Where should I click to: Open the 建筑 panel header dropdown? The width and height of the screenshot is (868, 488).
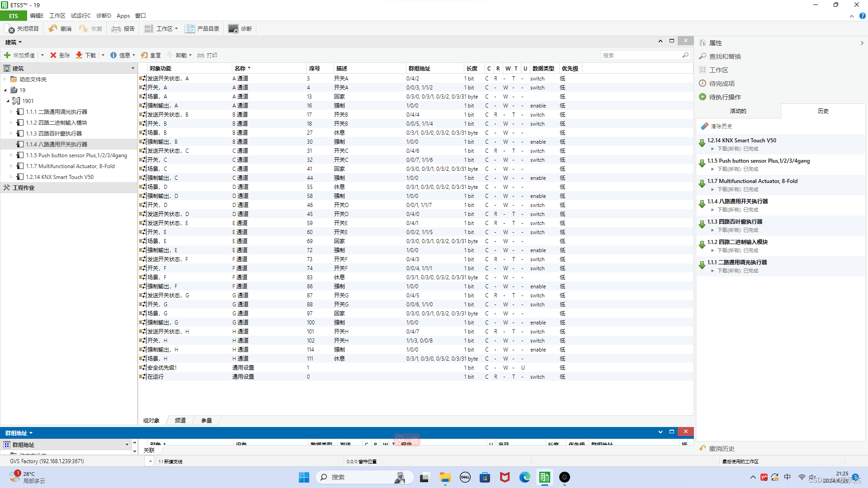[x=20, y=42]
